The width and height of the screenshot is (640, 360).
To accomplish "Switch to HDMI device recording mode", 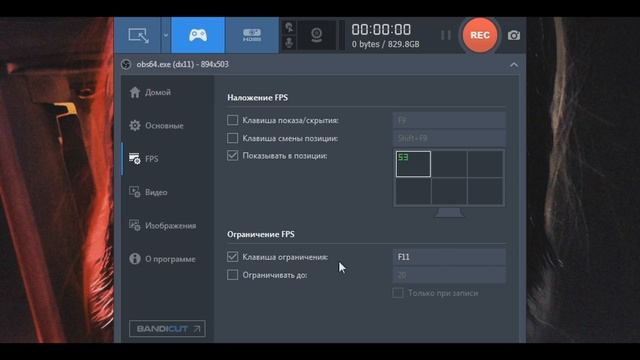I will [252, 35].
